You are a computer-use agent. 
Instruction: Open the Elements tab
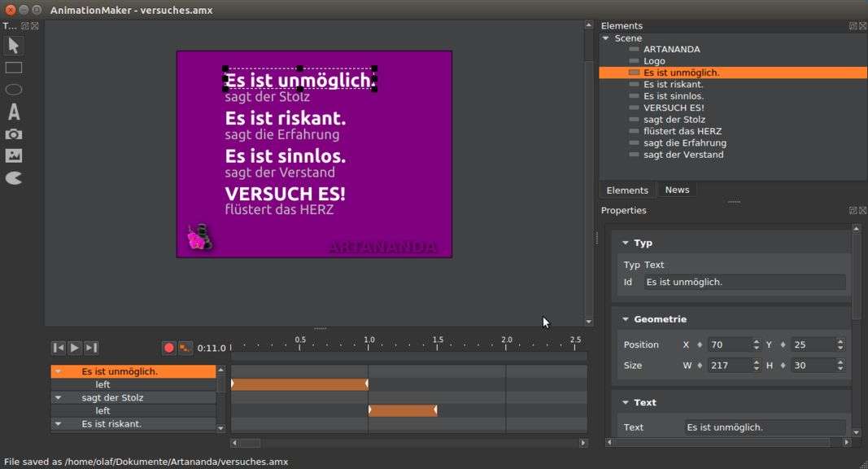click(x=627, y=190)
